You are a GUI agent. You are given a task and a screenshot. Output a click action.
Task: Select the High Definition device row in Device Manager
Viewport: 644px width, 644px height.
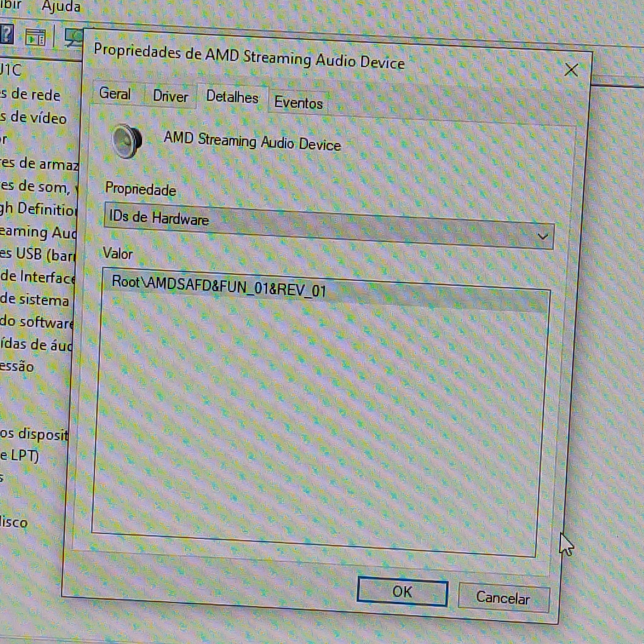point(38,209)
